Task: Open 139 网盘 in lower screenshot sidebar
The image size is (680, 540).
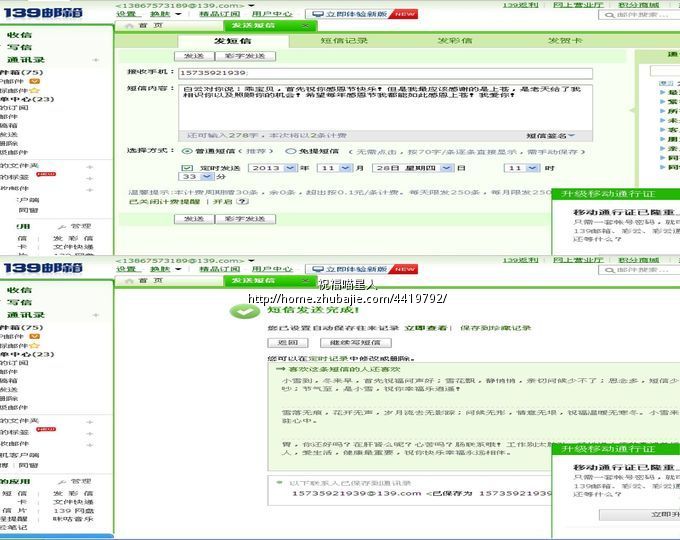Action: pyautogui.click(x=73, y=511)
